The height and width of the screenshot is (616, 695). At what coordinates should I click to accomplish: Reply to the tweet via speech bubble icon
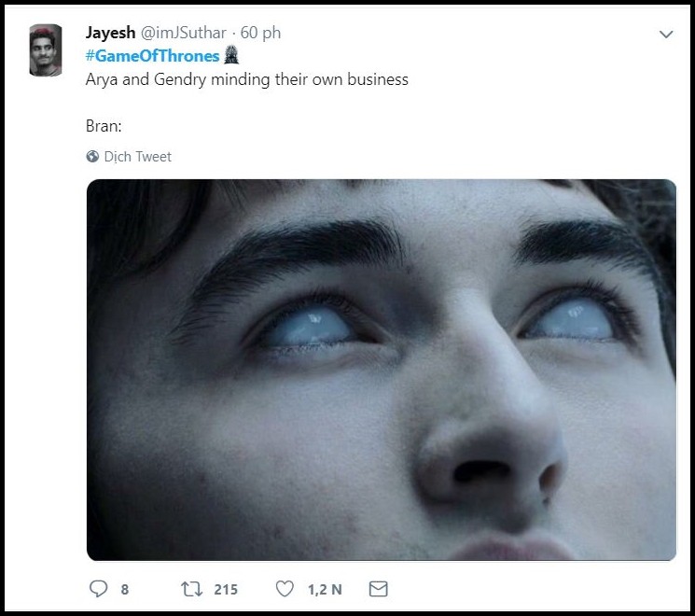[98, 589]
